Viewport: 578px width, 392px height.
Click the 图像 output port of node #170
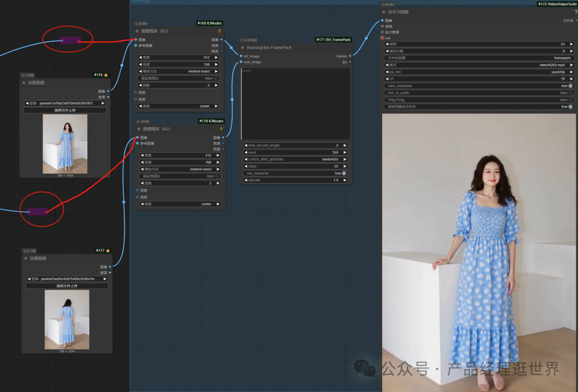[x=223, y=137]
